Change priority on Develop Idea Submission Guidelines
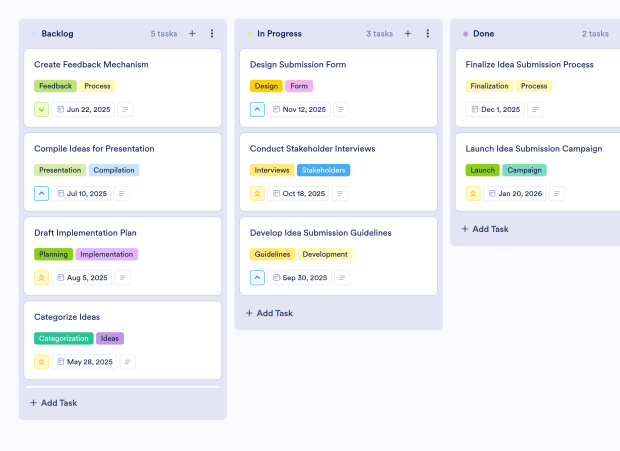This screenshot has width=620, height=451. [257, 278]
